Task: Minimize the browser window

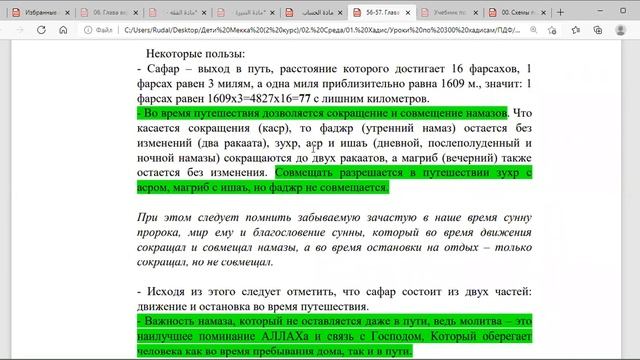Action: 600,11
